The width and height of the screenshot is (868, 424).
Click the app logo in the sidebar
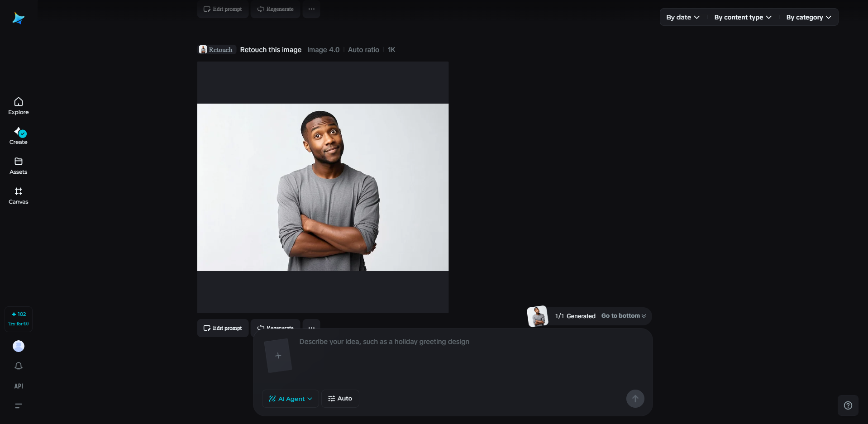(x=19, y=18)
